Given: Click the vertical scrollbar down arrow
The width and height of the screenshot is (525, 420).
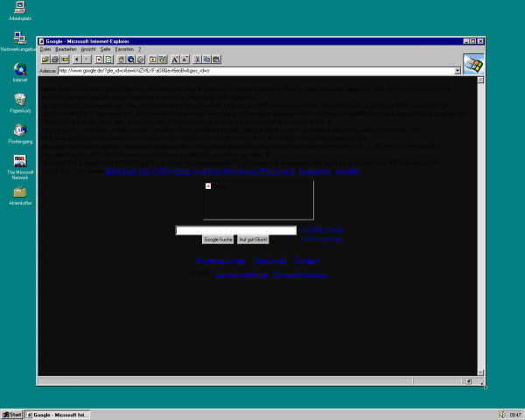Looking at the screenshot, I should pos(480,373).
